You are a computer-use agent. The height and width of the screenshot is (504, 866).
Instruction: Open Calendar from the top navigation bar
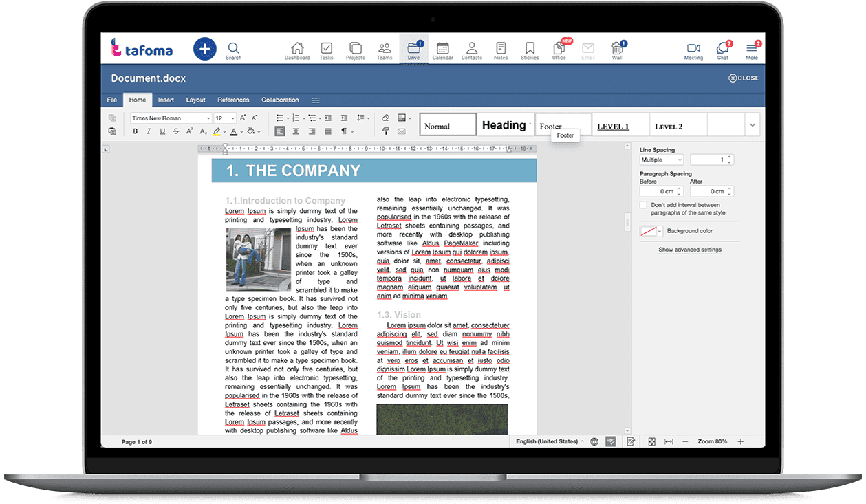coord(442,50)
